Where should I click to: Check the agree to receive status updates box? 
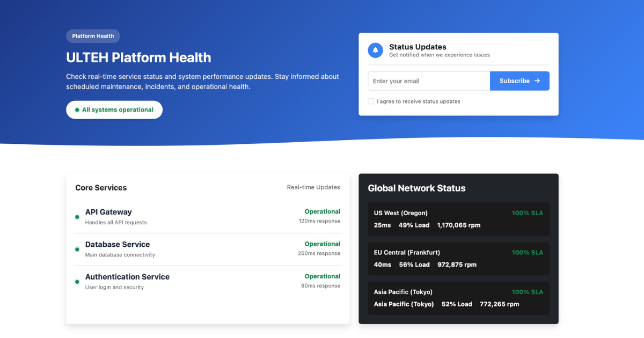click(370, 101)
